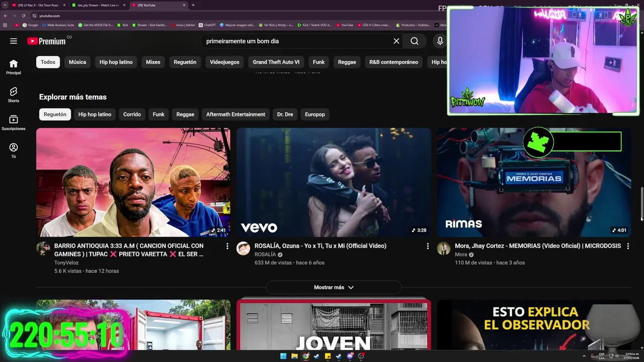Open the Mora channel name link

point(461,254)
